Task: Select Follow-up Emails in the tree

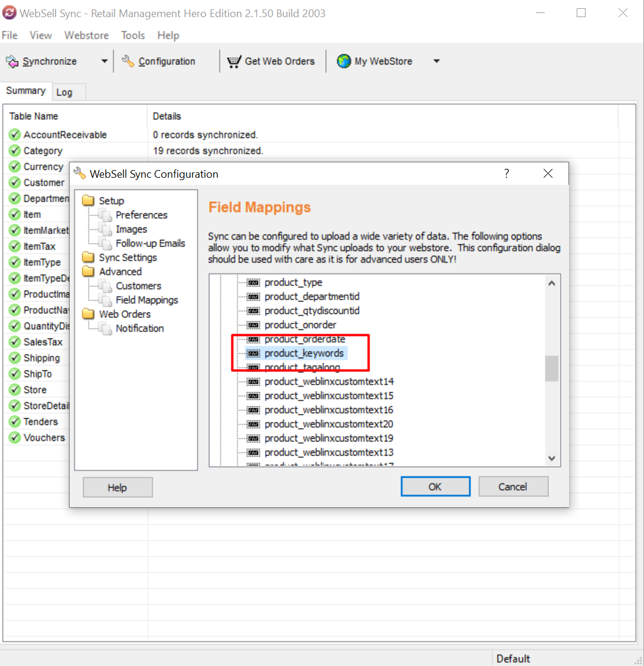Action: coord(151,243)
